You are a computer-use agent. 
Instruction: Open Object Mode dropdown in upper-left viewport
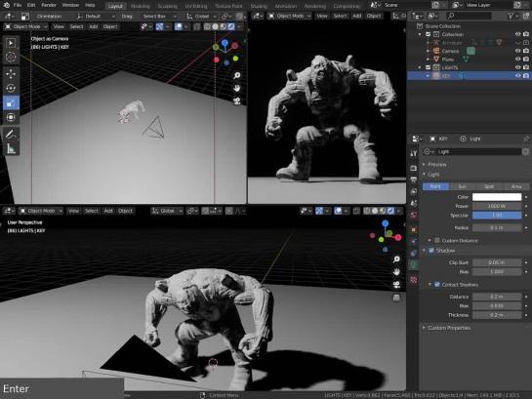[x=26, y=26]
